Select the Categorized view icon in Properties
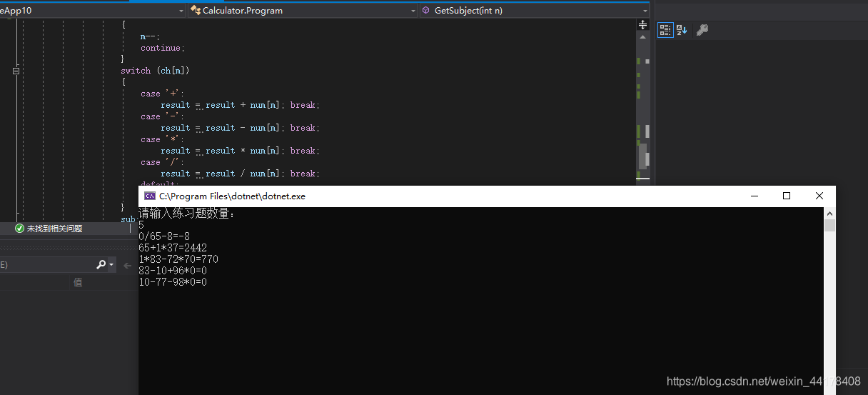868x395 pixels. pyautogui.click(x=665, y=30)
